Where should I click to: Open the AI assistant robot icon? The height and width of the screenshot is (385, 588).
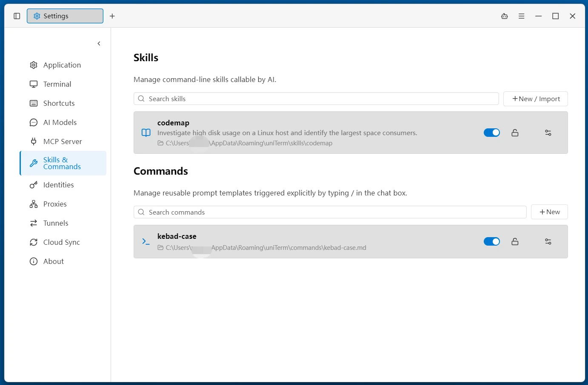505,16
